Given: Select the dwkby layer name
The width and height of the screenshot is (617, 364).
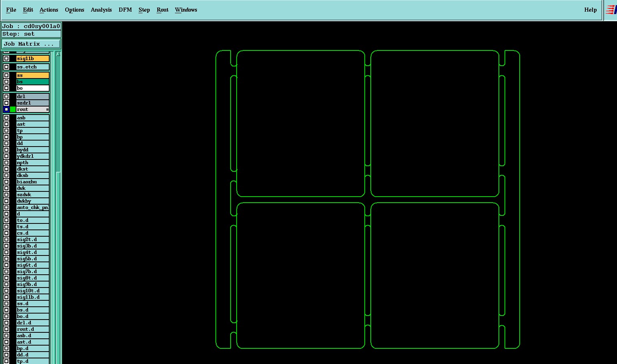Looking at the screenshot, I should click(x=33, y=201).
